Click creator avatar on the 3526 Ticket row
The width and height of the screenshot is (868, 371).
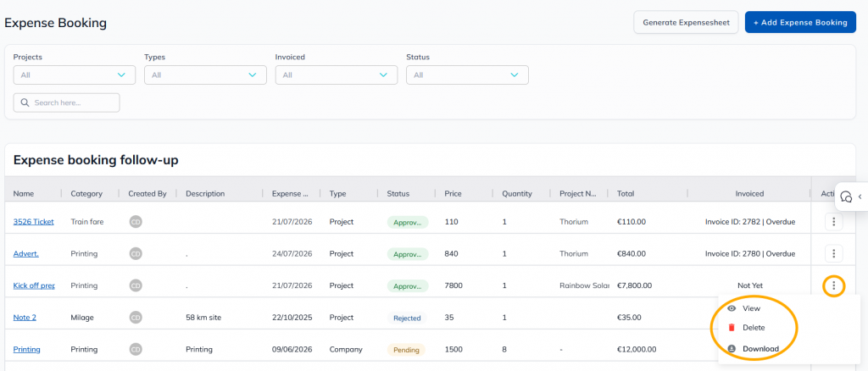click(135, 222)
